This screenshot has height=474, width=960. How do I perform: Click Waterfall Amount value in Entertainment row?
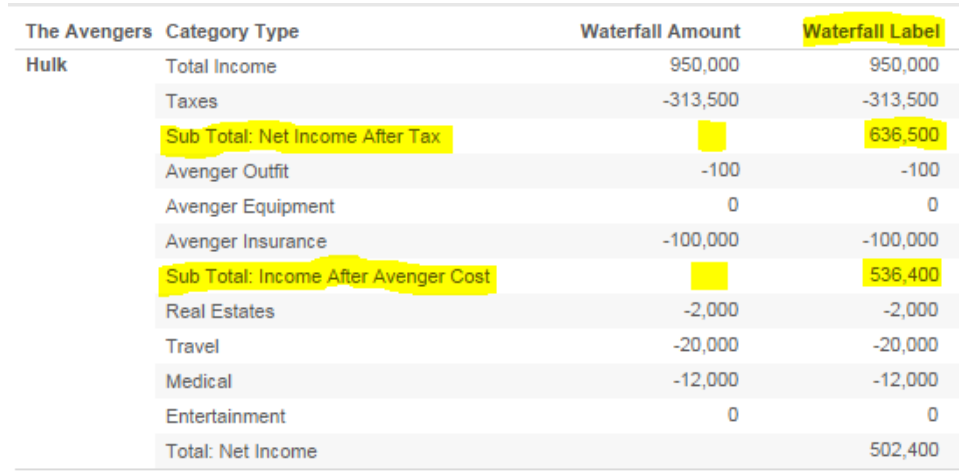(x=733, y=415)
